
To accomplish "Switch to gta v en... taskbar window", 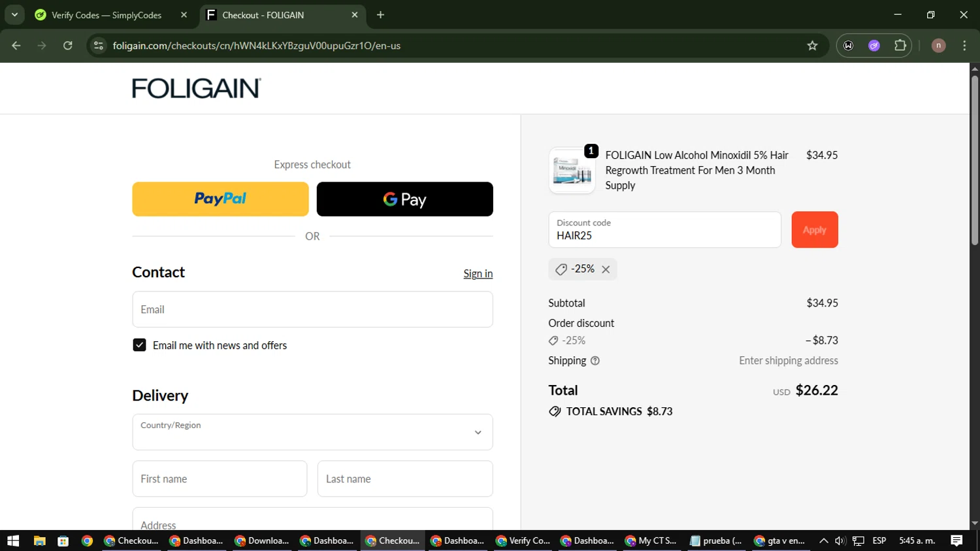I will 783,541.
